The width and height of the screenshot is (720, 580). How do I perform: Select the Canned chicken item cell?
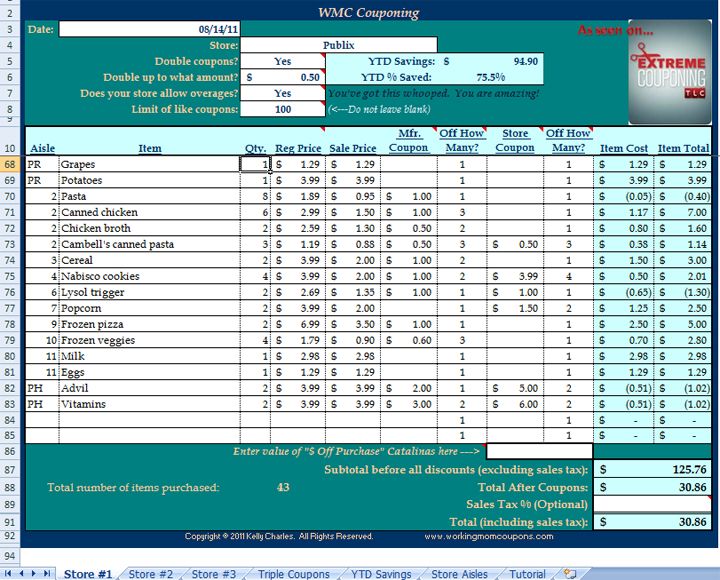pyautogui.click(x=150, y=212)
